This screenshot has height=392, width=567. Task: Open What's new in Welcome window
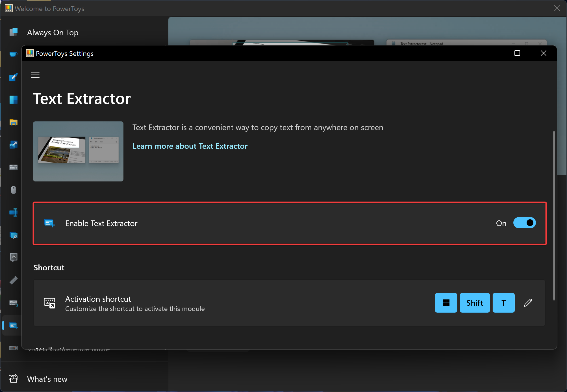tap(47, 379)
